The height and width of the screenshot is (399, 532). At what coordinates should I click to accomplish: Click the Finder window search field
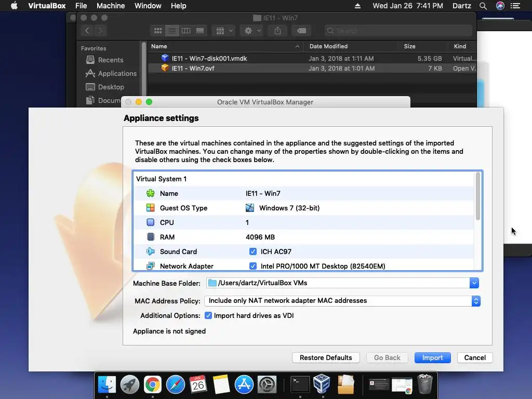click(398, 31)
